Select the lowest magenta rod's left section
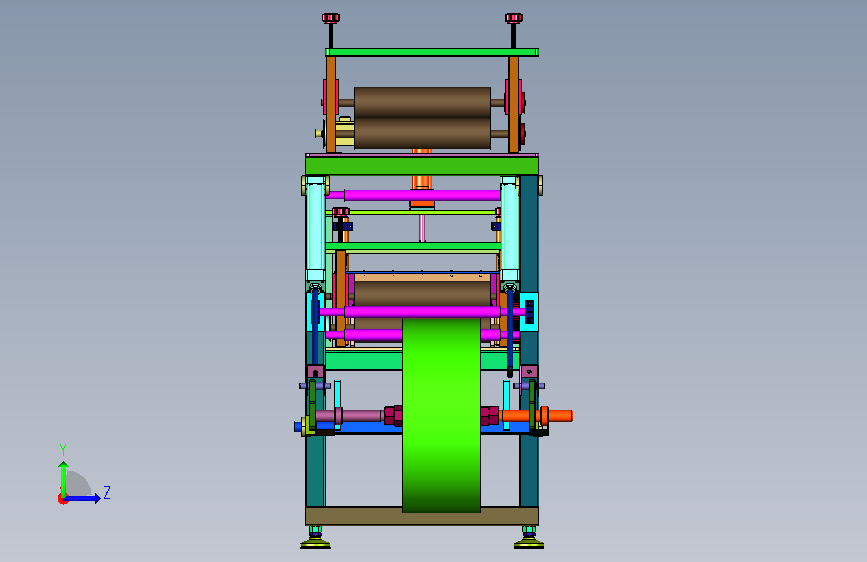Screen dimensions: 867x562 pyautogui.click(x=364, y=335)
